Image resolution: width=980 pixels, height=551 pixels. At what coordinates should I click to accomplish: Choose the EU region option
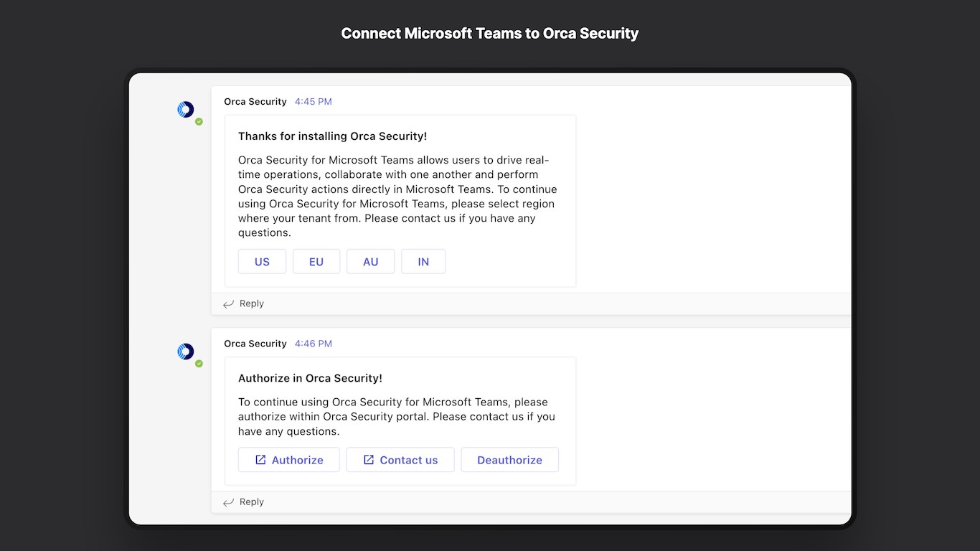316,262
